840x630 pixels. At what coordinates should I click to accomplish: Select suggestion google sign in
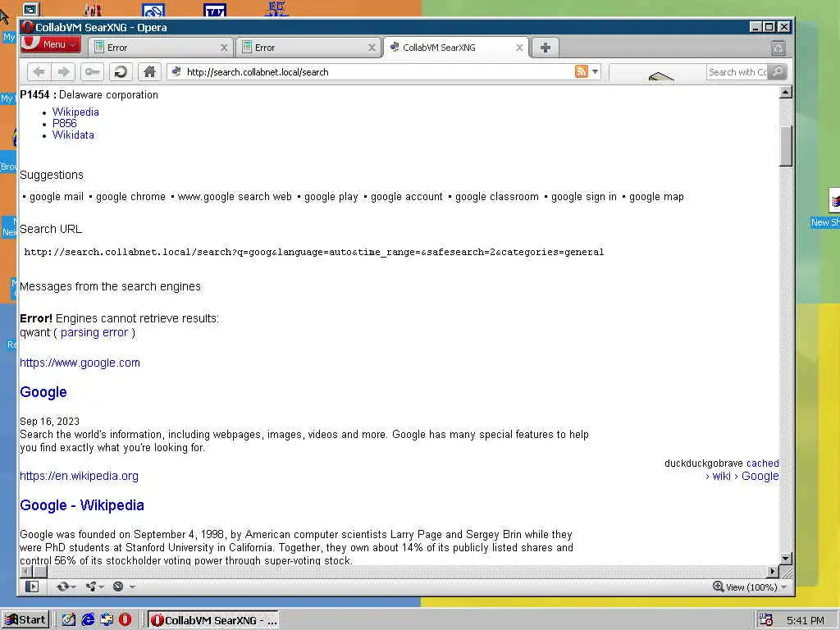pyautogui.click(x=584, y=197)
